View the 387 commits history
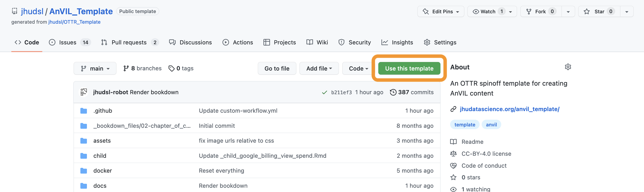This screenshot has height=192, width=644. pos(412,92)
